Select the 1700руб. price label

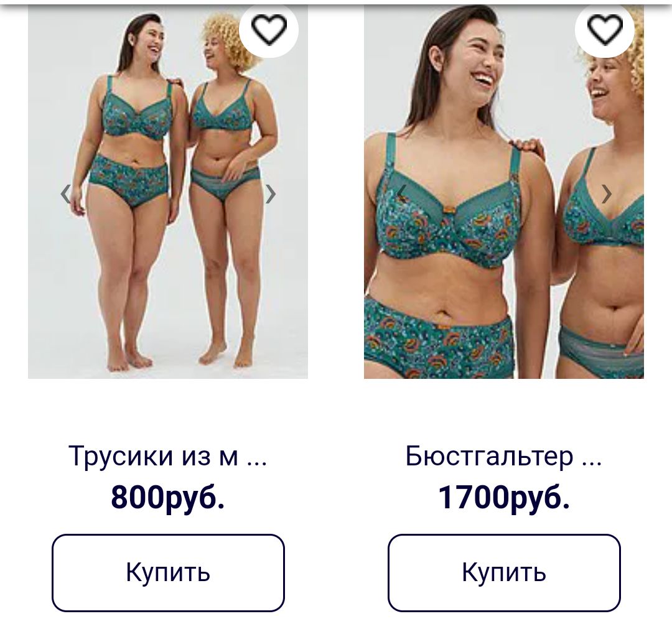(x=504, y=497)
